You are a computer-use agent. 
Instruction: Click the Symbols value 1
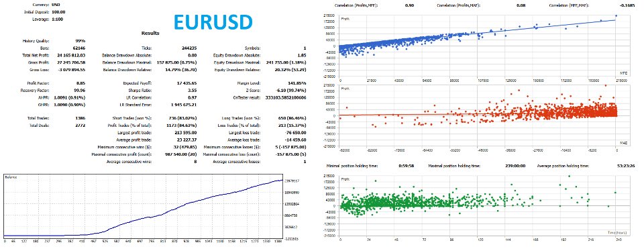(305, 48)
